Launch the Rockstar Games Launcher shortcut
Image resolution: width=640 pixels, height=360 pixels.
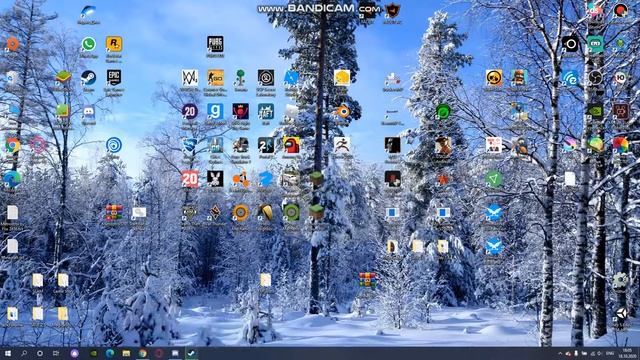114,44
